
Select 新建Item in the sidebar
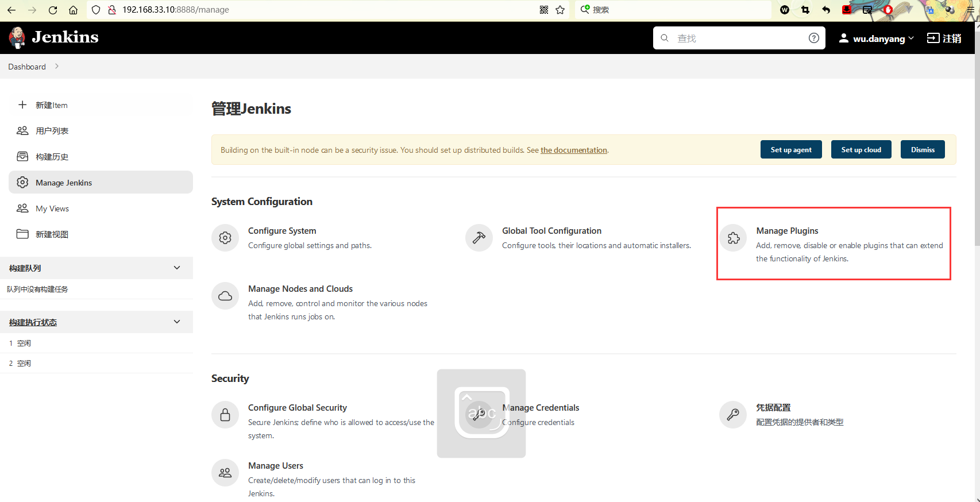[x=51, y=105]
